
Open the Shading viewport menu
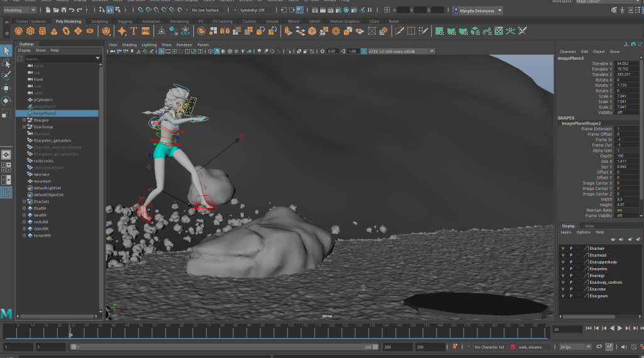[129, 45]
